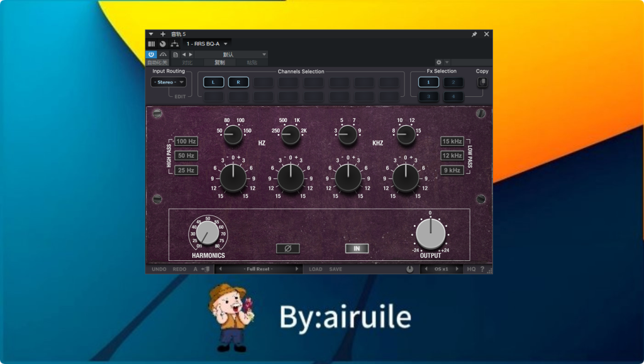Screen dimensions: 644x364
Task: Open the Full Reset preset menu
Action: point(258,269)
